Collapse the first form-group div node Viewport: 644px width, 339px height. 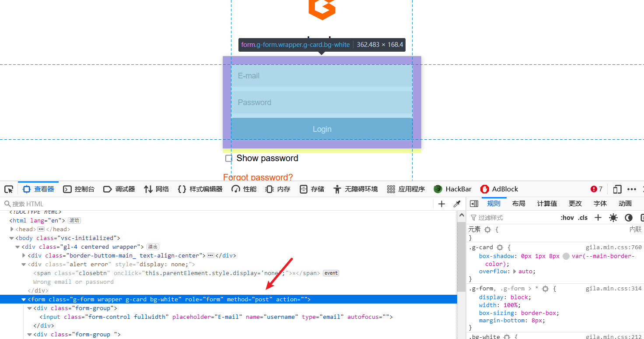30,308
